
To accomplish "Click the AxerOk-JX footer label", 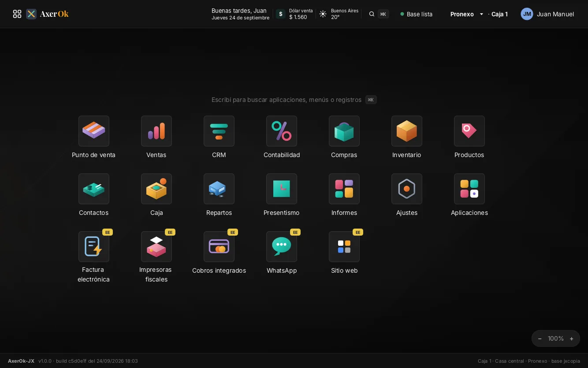I will tap(21, 361).
